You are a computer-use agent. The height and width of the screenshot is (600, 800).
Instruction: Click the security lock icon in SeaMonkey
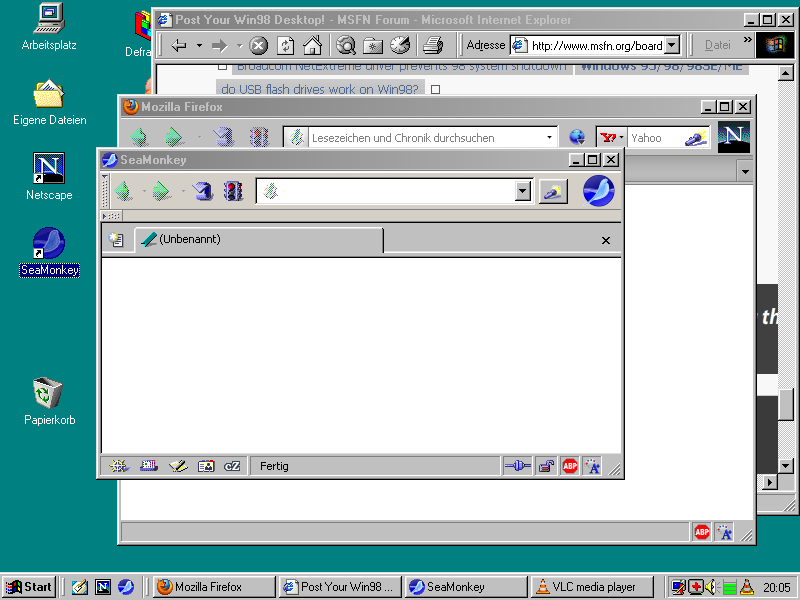tap(546, 466)
